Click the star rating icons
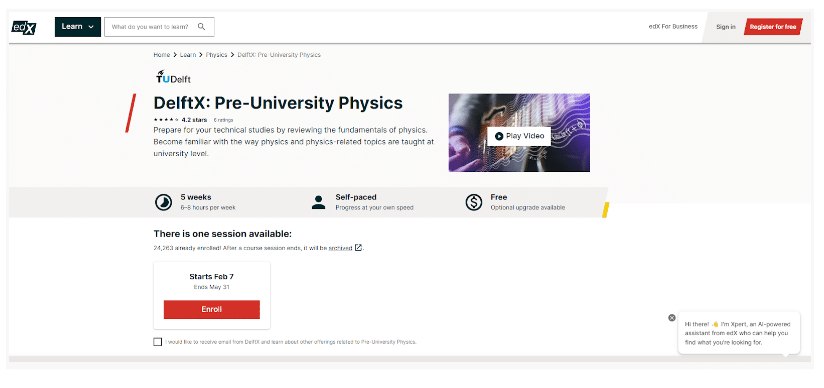Viewport: 824px width, 388px height. 166,120
